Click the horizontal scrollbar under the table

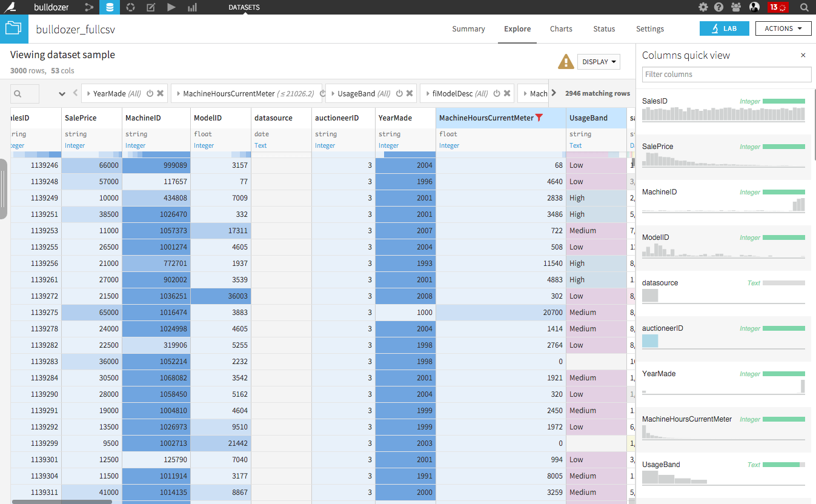click(61, 502)
